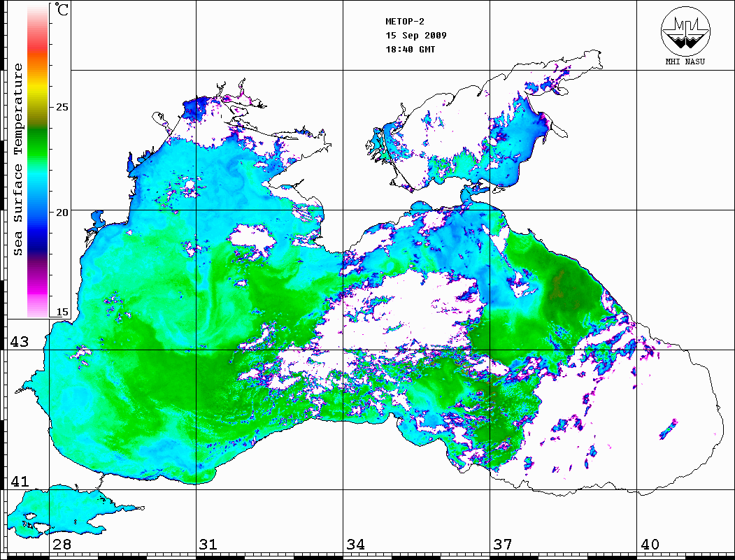Click the vertical temperature color bar
735x560 pixels.
(38, 161)
